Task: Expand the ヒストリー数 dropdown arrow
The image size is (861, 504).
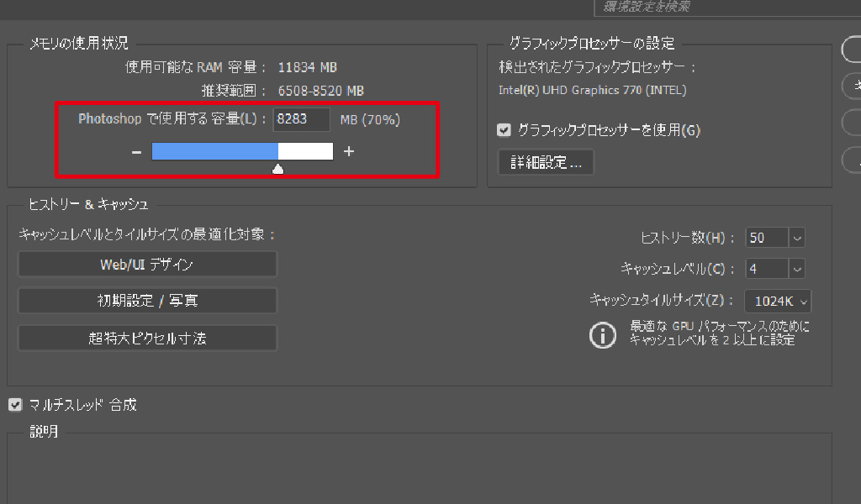Action: pos(797,238)
